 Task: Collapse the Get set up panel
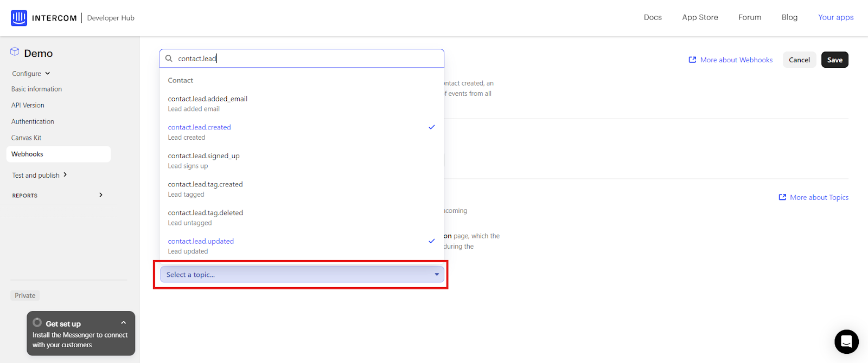(123, 323)
